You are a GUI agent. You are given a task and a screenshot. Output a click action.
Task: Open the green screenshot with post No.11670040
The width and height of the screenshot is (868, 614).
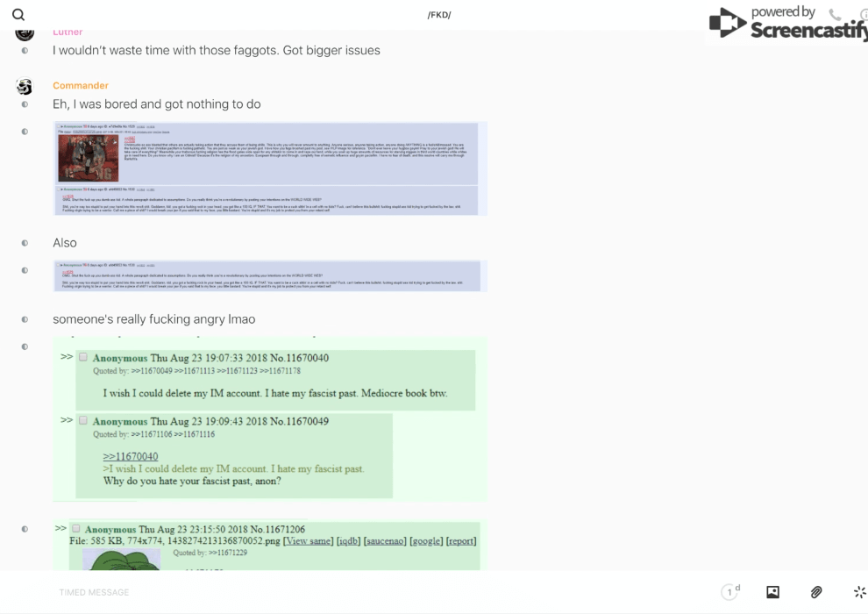click(270, 419)
